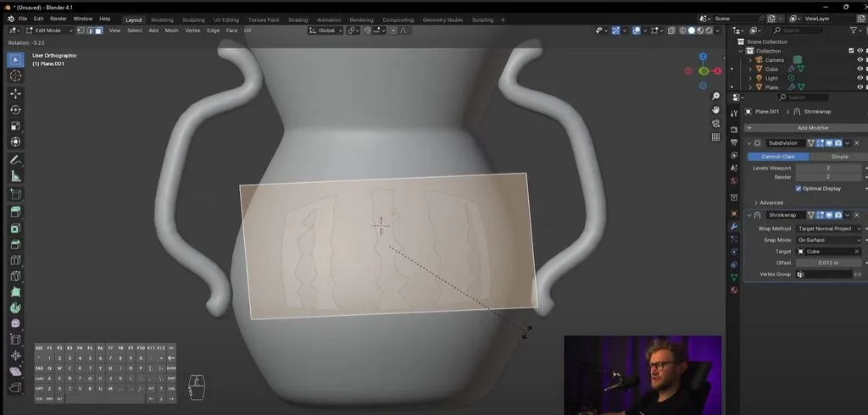Select the Scale tool
This screenshot has height=415, width=868.
pyautogui.click(x=15, y=125)
